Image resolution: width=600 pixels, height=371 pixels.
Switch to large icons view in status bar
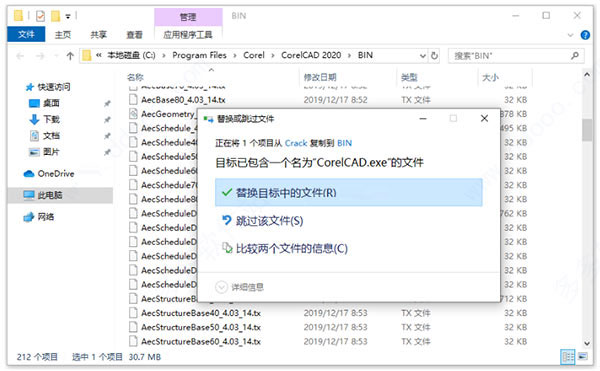coord(582,357)
